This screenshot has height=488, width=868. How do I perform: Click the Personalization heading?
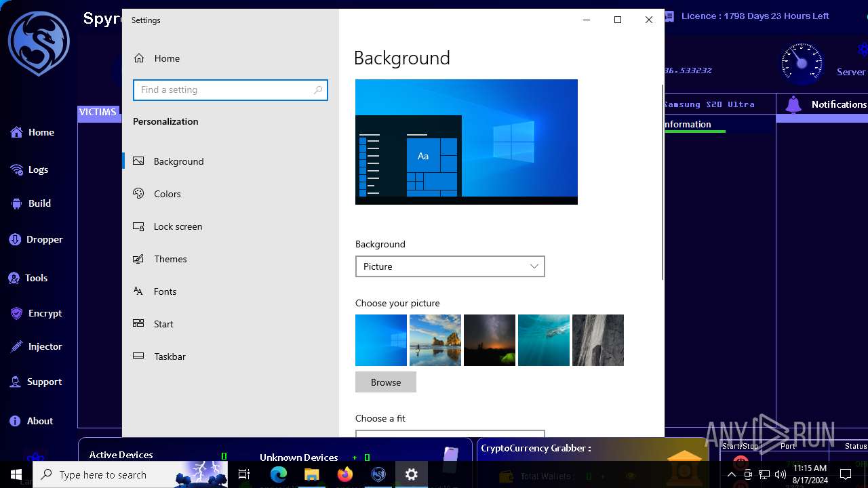tap(165, 121)
